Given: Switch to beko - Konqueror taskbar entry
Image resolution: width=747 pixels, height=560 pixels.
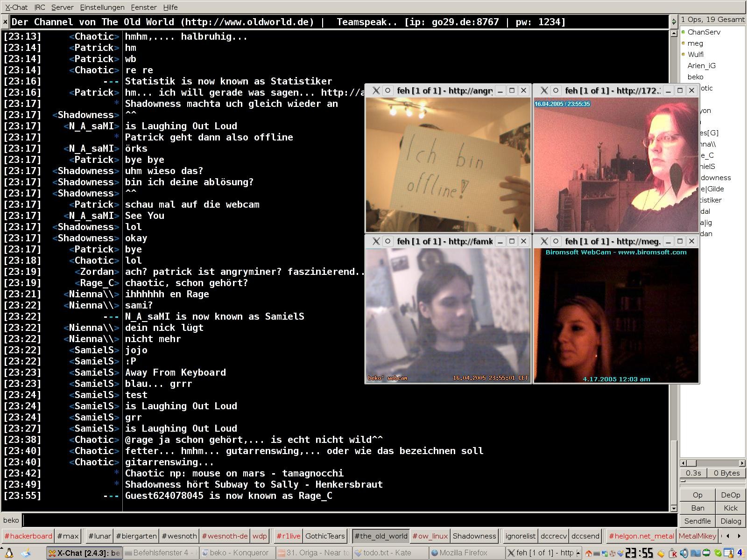Looking at the screenshot, I should (237, 553).
